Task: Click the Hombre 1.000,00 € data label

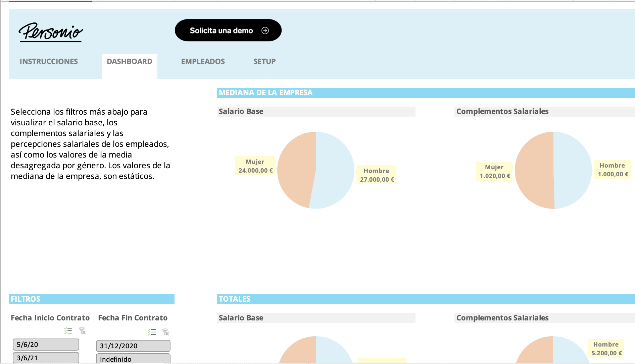Action: click(x=613, y=170)
